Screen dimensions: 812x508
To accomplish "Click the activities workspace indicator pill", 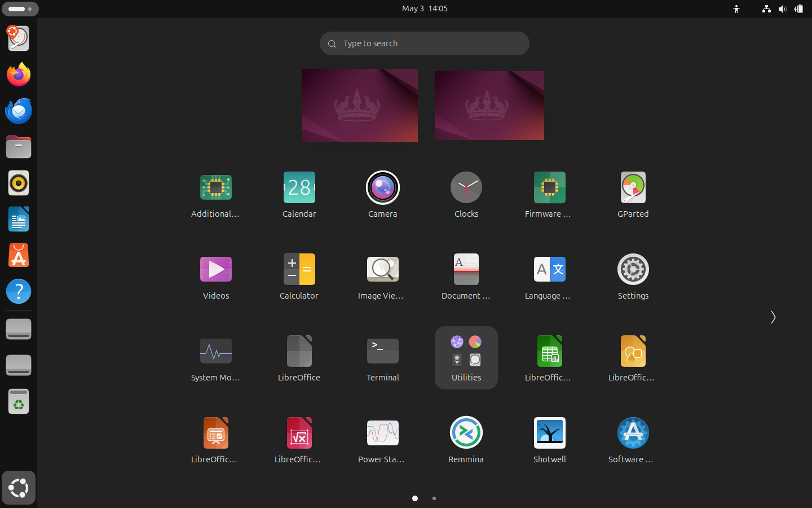I will tap(20, 9).
